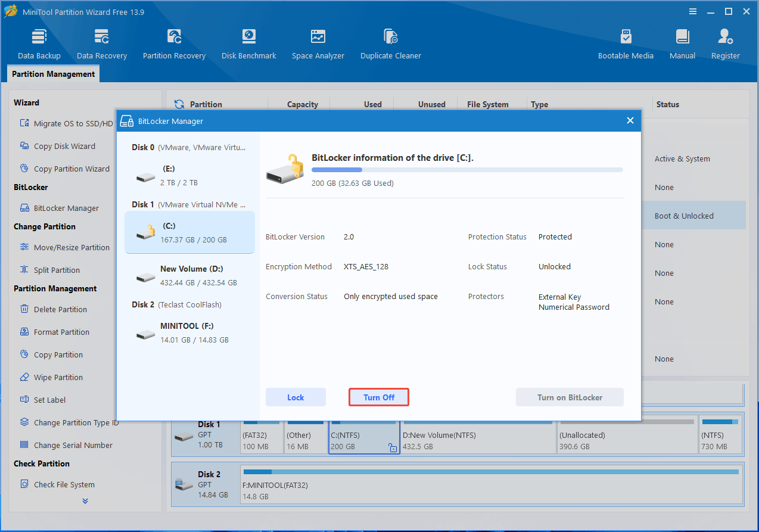Select Format Partition
The width and height of the screenshot is (759, 532).
coord(54,332)
